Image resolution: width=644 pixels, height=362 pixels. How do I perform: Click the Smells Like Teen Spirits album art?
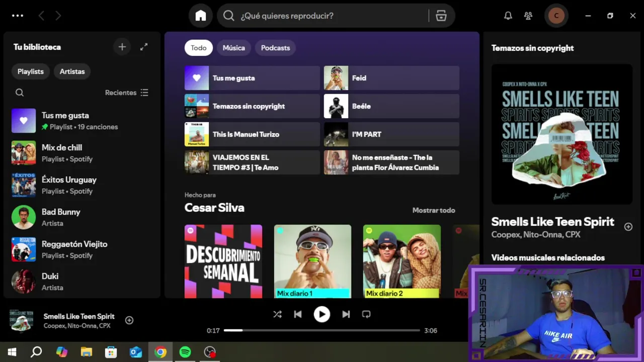pyautogui.click(x=562, y=134)
